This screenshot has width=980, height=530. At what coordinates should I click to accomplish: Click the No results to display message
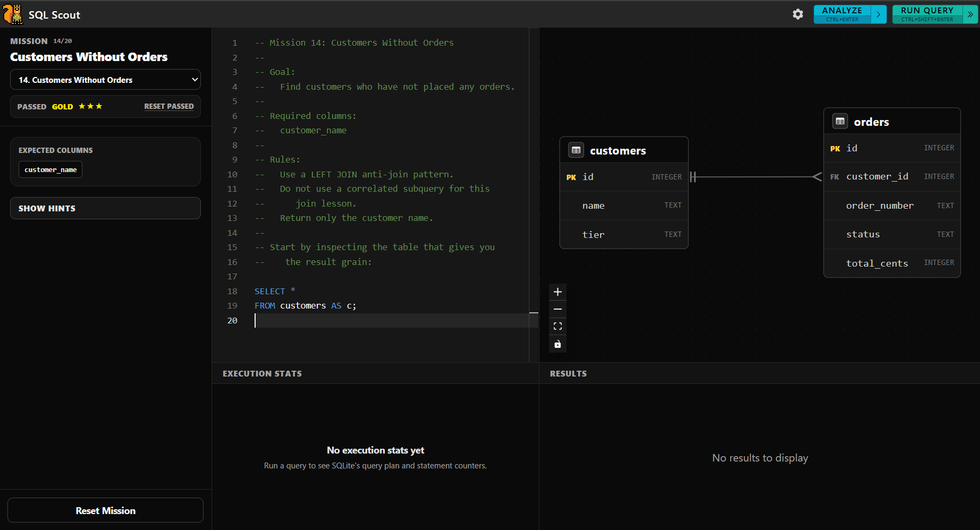pyautogui.click(x=760, y=458)
